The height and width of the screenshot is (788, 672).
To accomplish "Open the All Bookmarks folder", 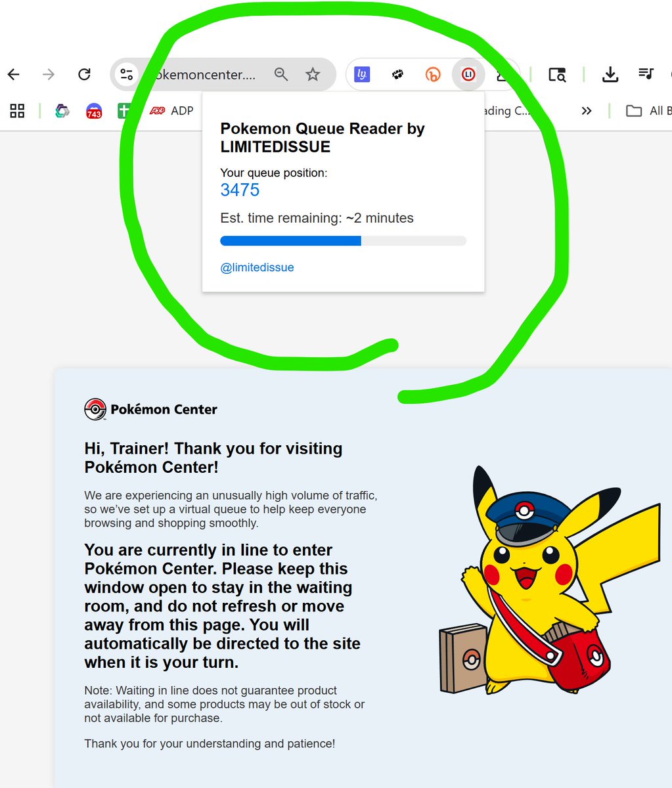I will click(x=648, y=110).
